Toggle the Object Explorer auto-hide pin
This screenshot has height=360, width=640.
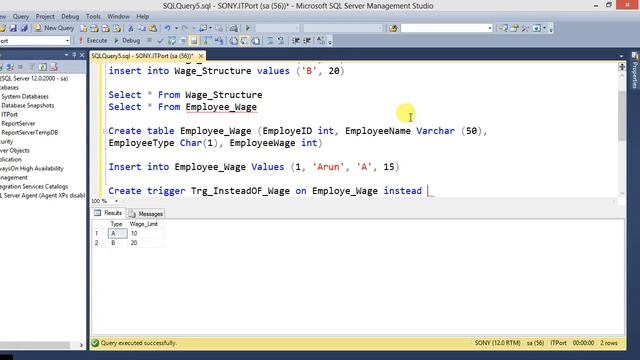click(74, 55)
